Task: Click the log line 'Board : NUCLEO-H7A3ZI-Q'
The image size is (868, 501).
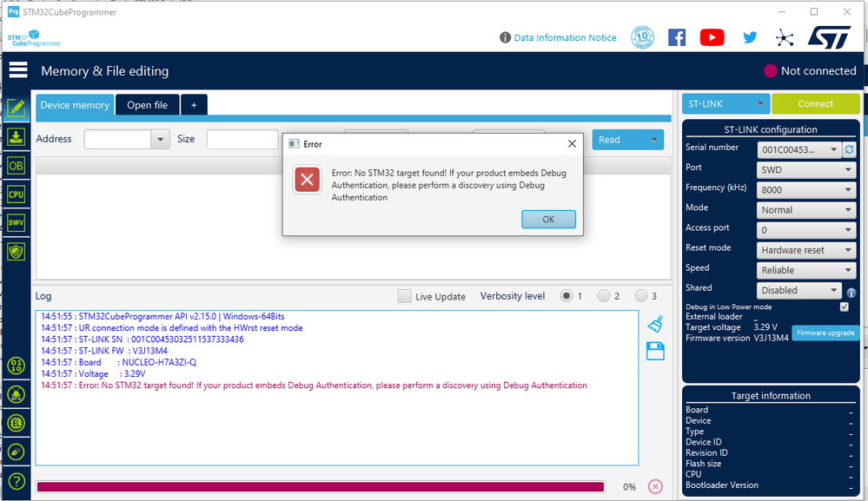Action: tap(118, 362)
